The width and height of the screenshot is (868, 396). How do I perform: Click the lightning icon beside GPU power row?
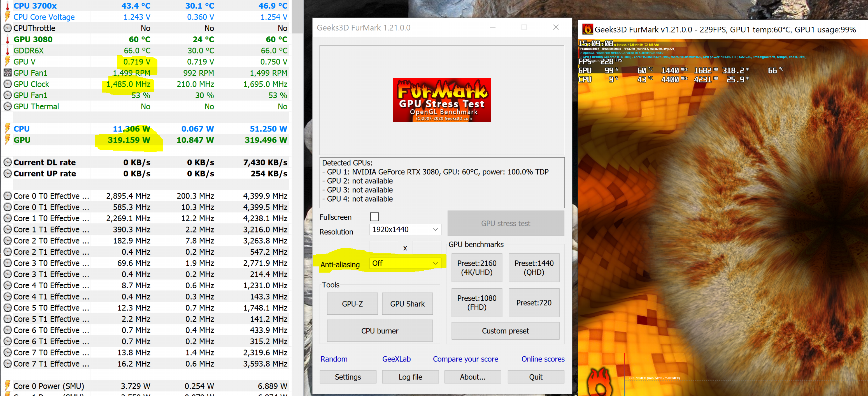(x=7, y=140)
